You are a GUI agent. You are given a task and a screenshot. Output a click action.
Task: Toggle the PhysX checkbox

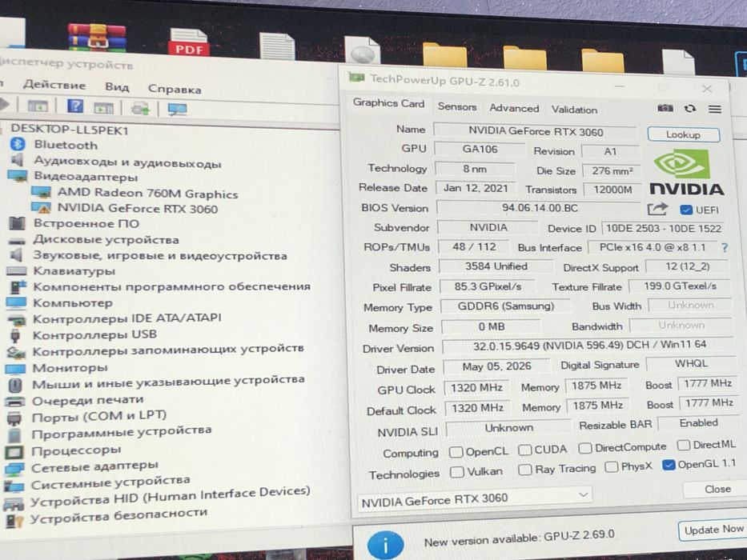pos(611,466)
